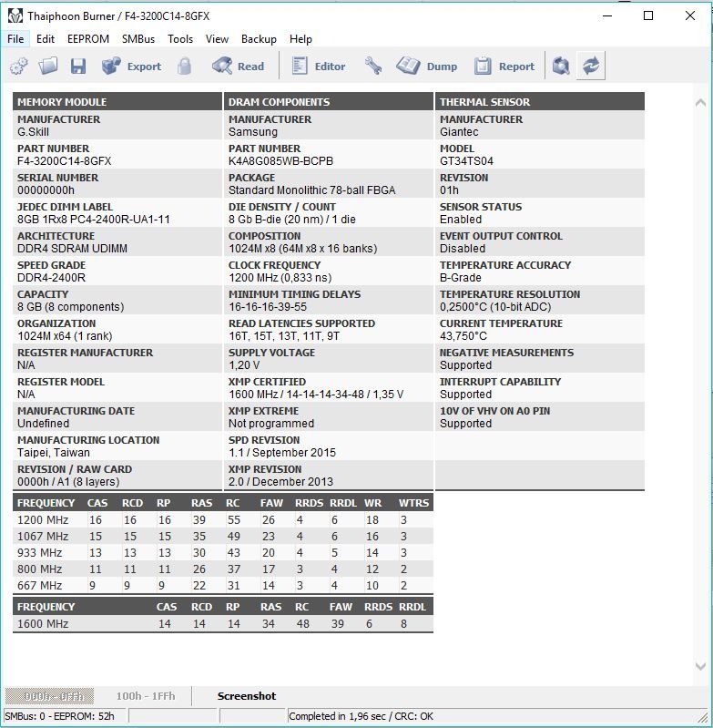713x728 pixels.
Task: Click the 800 MHz row in the frequency table
Action: 223,569
